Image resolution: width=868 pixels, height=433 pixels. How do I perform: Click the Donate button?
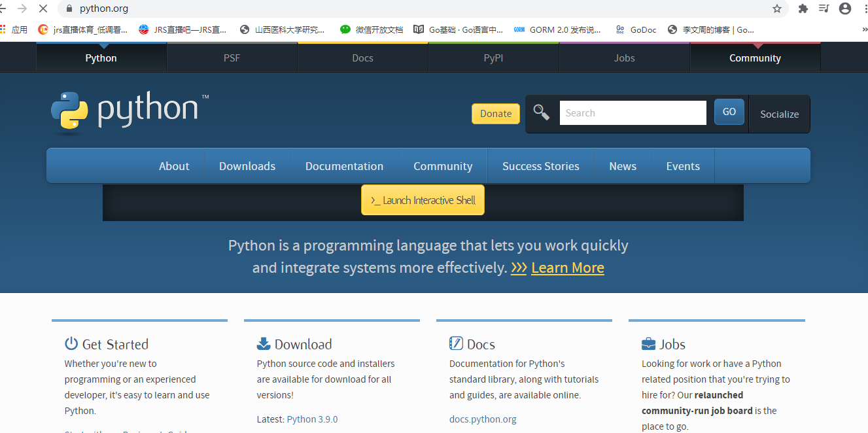(x=496, y=113)
